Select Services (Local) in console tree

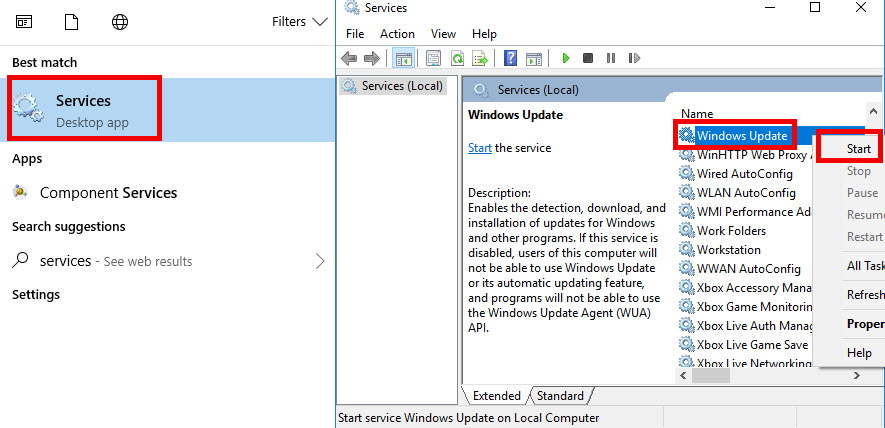point(401,86)
